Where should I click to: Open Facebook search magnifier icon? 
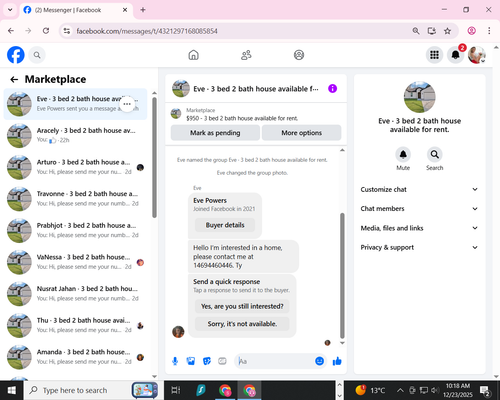pyautogui.click(x=37, y=55)
